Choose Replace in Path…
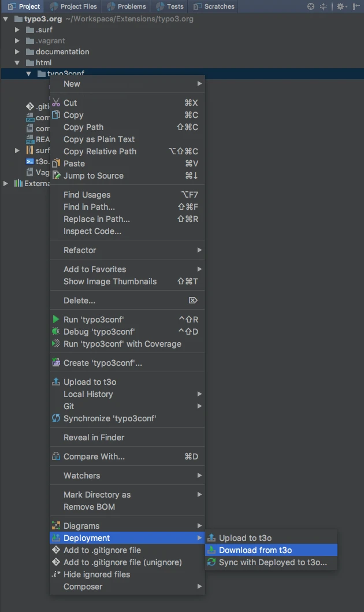This screenshot has width=364, height=612. (127, 219)
